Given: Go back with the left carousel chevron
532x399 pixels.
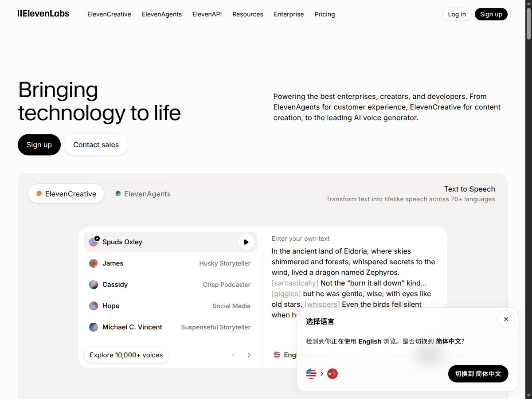Looking at the screenshot, I should (233, 355).
